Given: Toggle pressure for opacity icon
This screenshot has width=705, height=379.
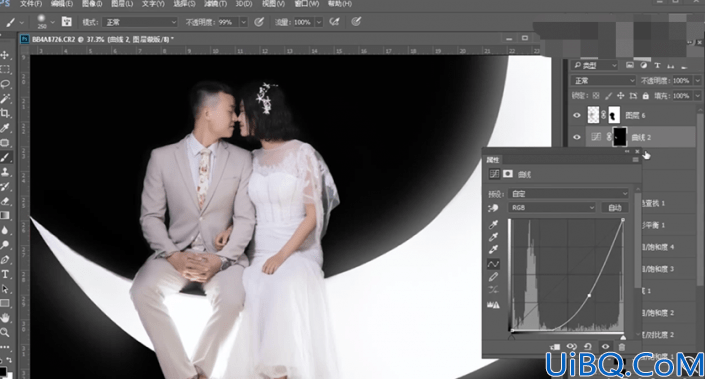Looking at the screenshot, I should tap(259, 22).
